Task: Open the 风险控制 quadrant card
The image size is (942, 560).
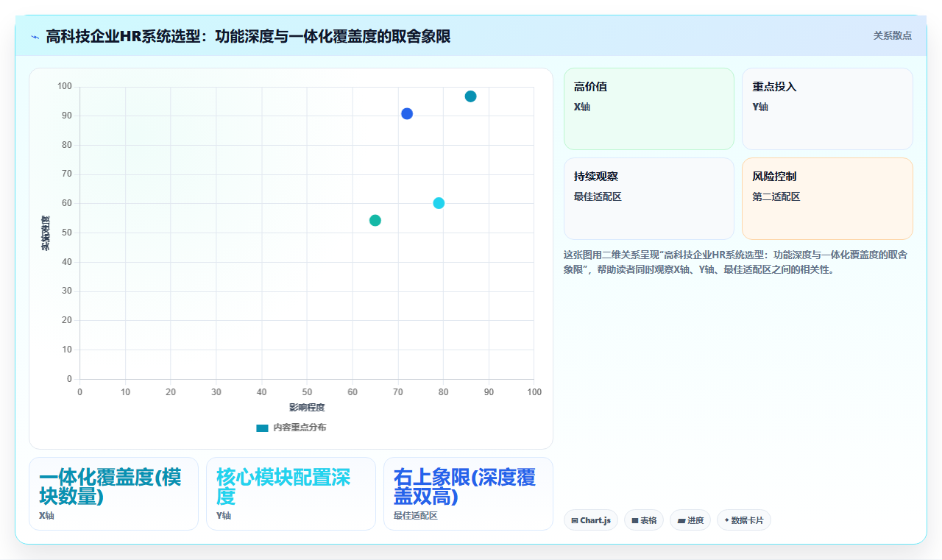Action: tap(827, 199)
